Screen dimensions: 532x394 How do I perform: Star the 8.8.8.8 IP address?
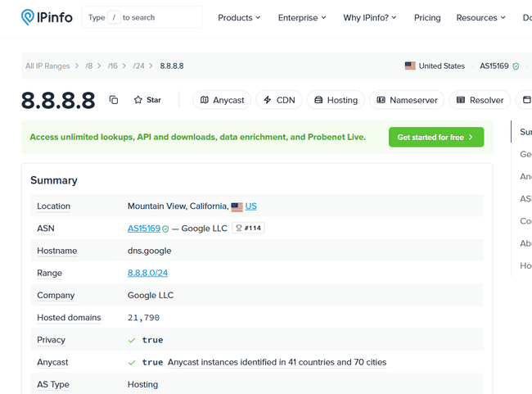point(147,100)
